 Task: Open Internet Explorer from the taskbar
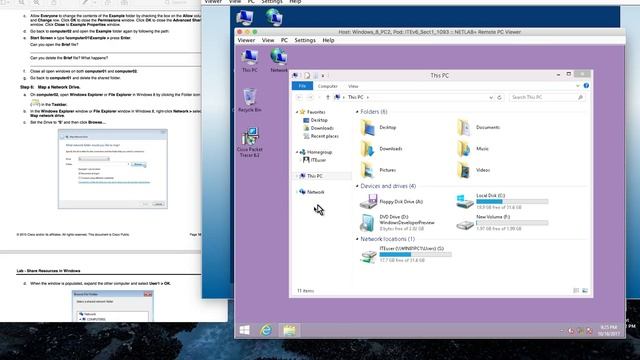tap(266, 330)
